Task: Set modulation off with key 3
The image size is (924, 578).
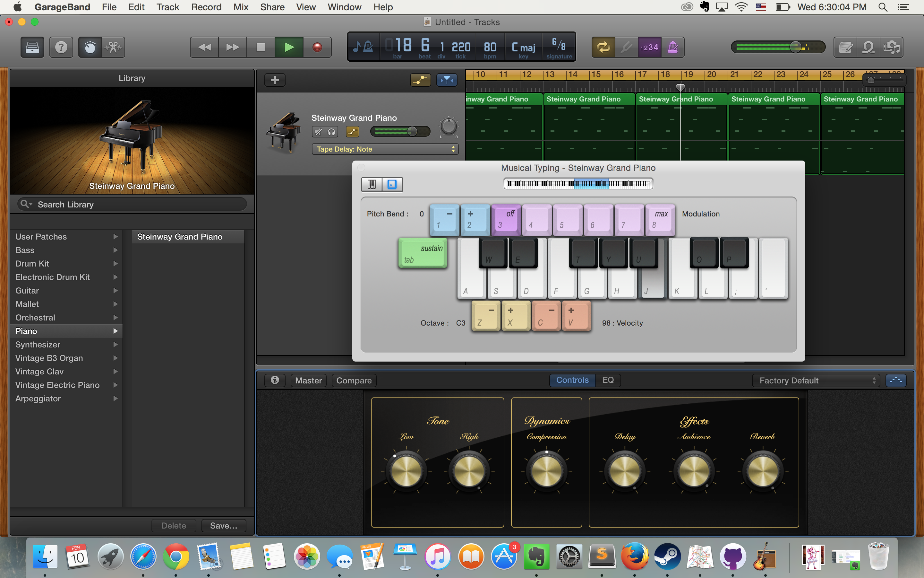Action: (506, 220)
